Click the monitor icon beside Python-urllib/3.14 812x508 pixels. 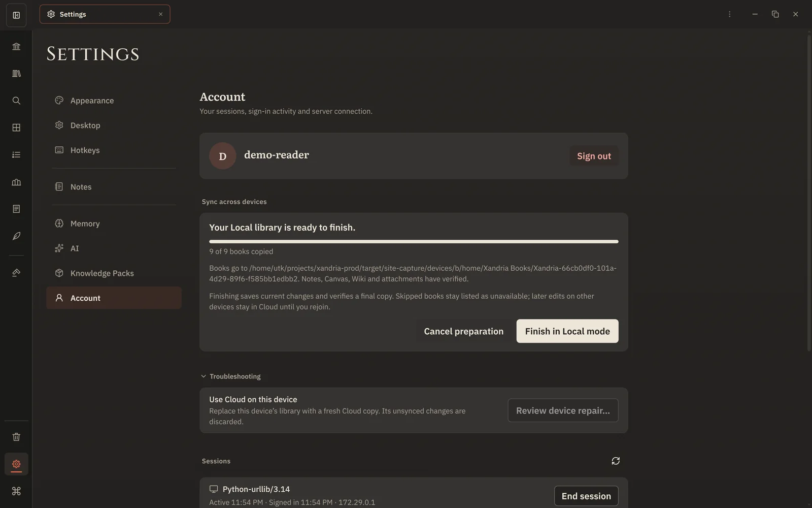(214, 489)
